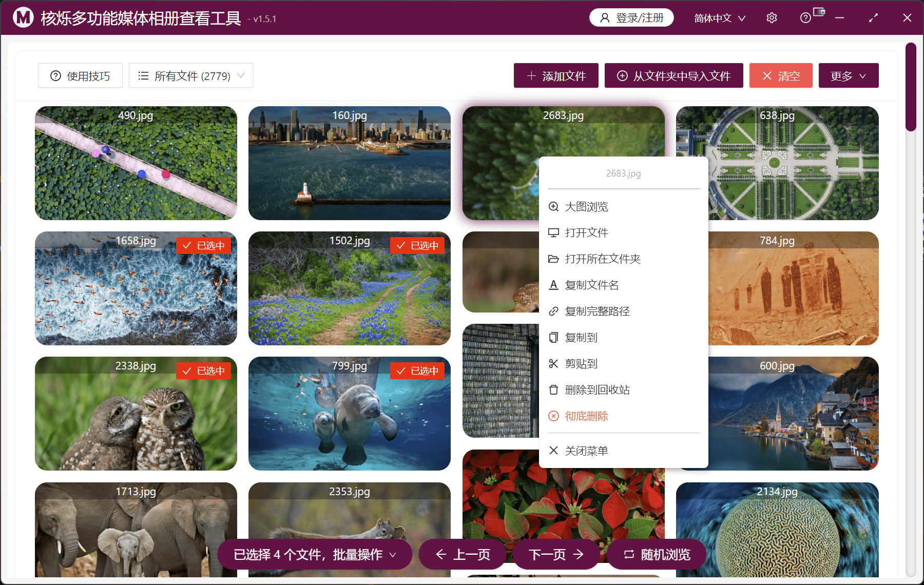924x585 pixels.
Task: Click the trash icon beside 删除到回收站
Action: (553, 389)
